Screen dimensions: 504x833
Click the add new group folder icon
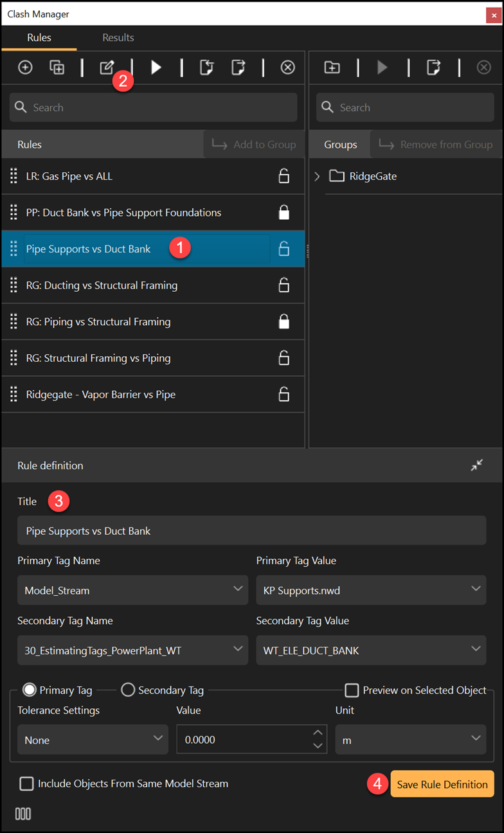click(332, 67)
